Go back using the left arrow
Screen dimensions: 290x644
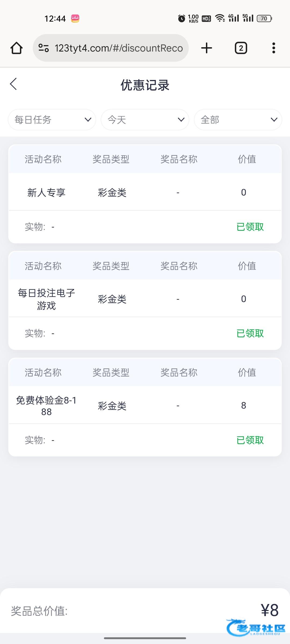tap(13, 84)
